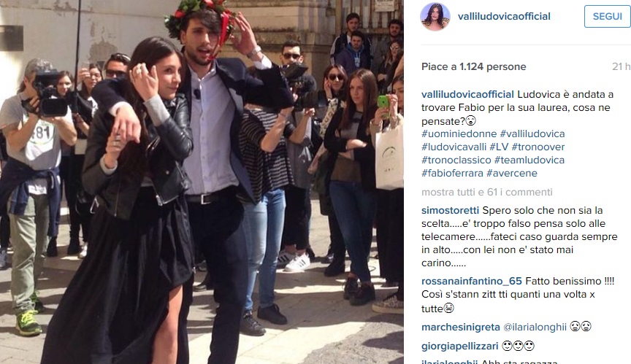Open valliludovicaofficial profile avatar
This screenshot has height=364, width=631.
pyautogui.click(x=435, y=17)
